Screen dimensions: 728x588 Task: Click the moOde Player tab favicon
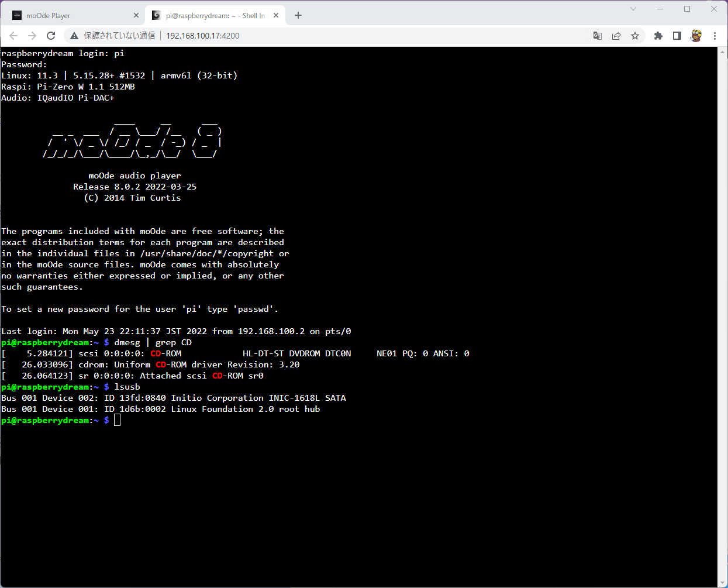coord(17,16)
